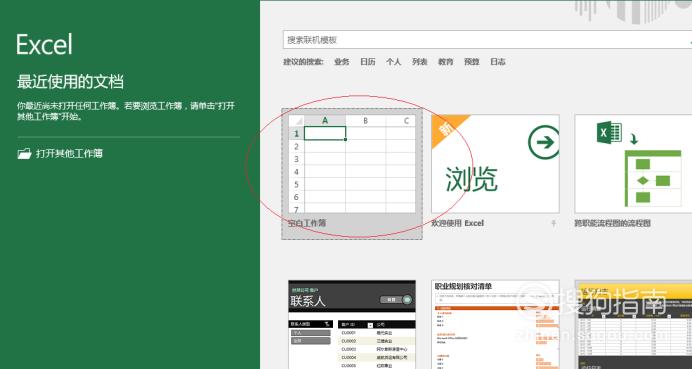
Task: Click the Excel icon in flowchart template
Action: pos(609,132)
